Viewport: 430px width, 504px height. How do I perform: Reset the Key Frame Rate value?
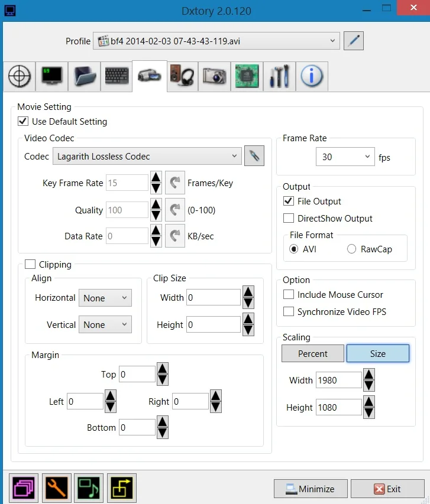(174, 183)
